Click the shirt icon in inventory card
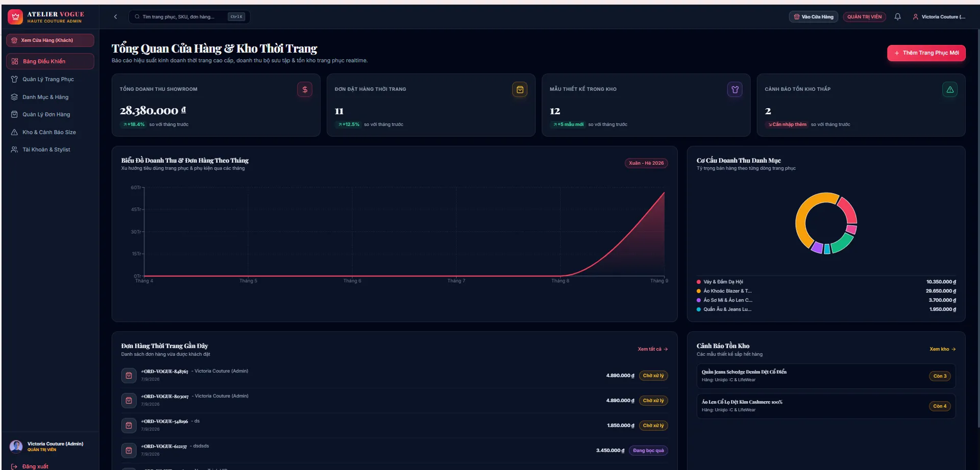This screenshot has width=980, height=470. click(734, 89)
